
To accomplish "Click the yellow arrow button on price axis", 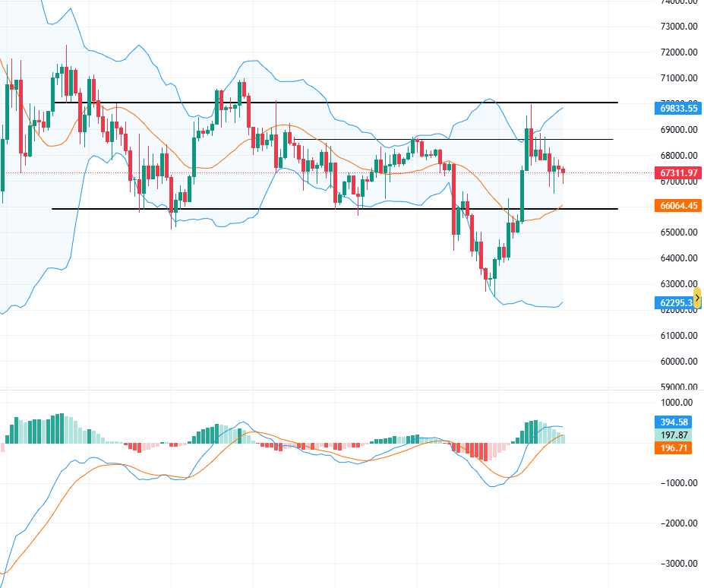I will click(697, 298).
